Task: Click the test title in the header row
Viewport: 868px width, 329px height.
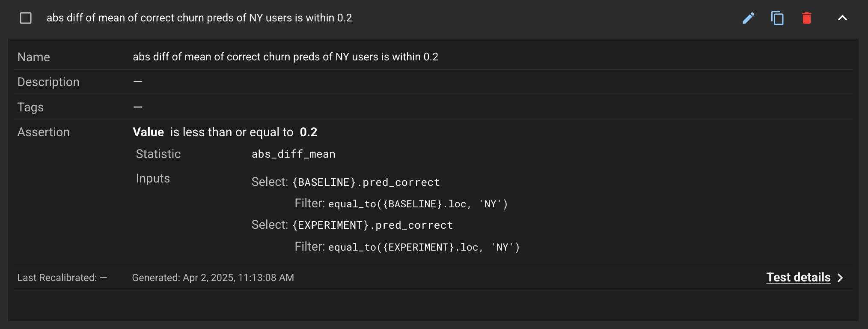Action: pyautogui.click(x=199, y=18)
